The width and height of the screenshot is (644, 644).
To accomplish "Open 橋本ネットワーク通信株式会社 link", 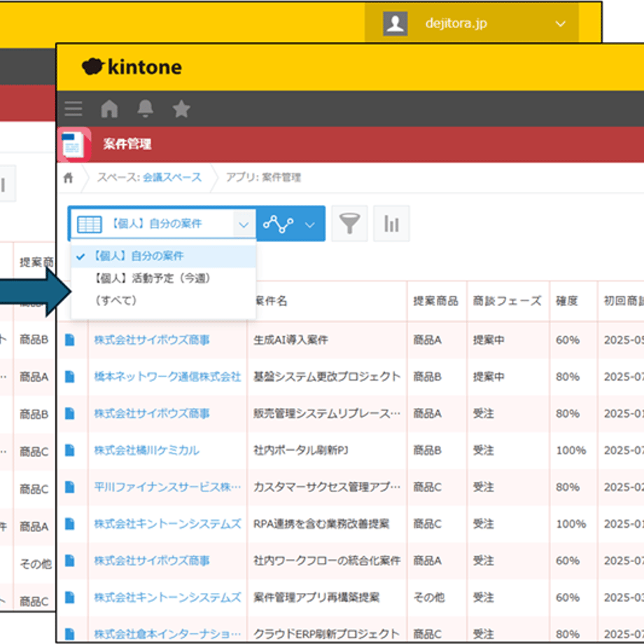I will [167, 377].
